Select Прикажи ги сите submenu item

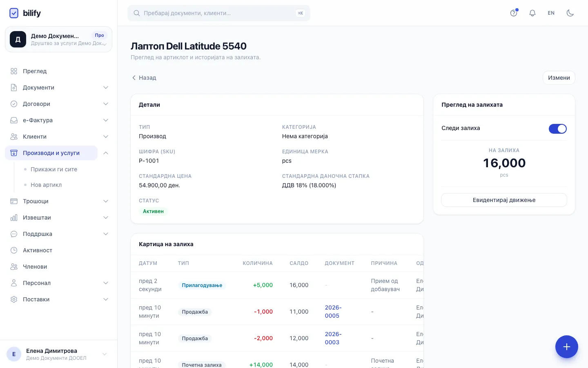click(x=54, y=169)
